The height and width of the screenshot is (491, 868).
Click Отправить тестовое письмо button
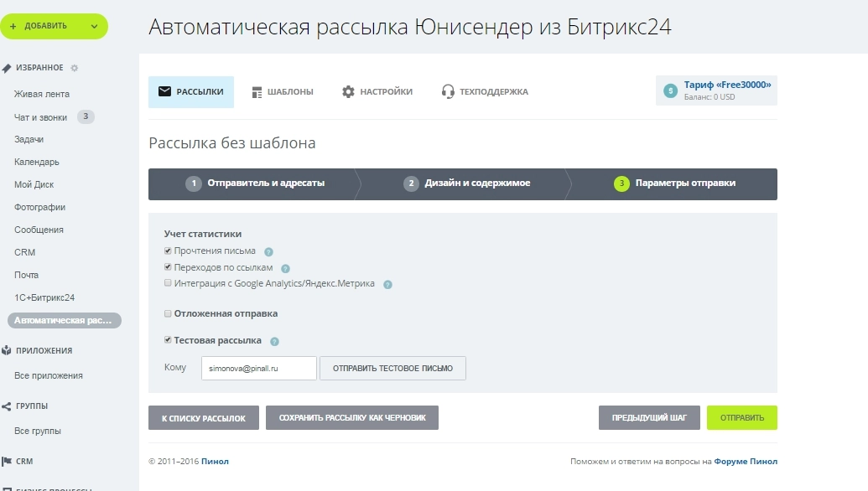coord(392,368)
